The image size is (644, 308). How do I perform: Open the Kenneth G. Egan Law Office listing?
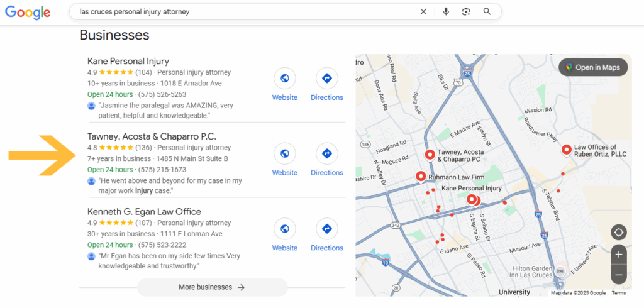click(144, 211)
